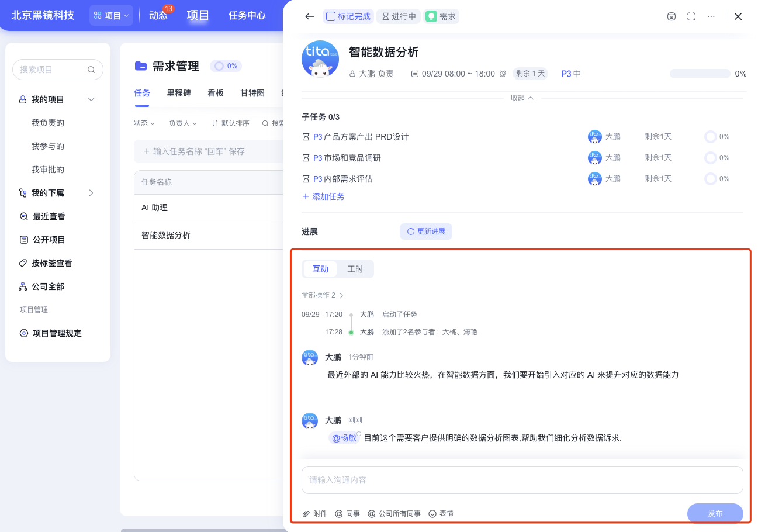Click the 附件 paperclip icon

click(306, 513)
